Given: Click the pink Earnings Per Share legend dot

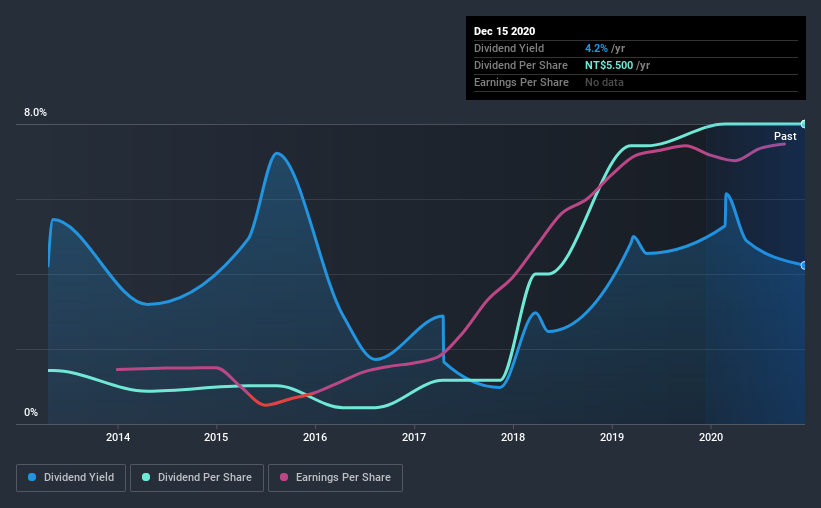Looking at the screenshot, I should (284, 477).
